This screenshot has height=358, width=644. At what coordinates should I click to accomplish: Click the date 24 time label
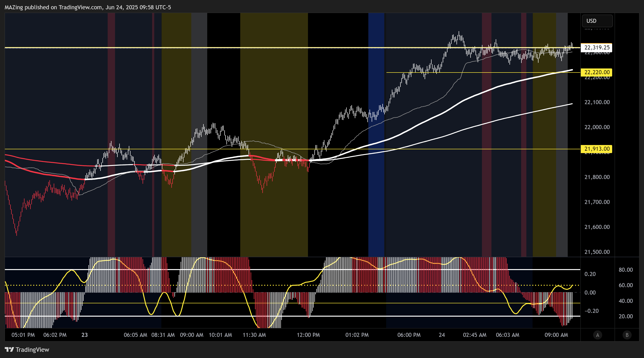(442, 335)
